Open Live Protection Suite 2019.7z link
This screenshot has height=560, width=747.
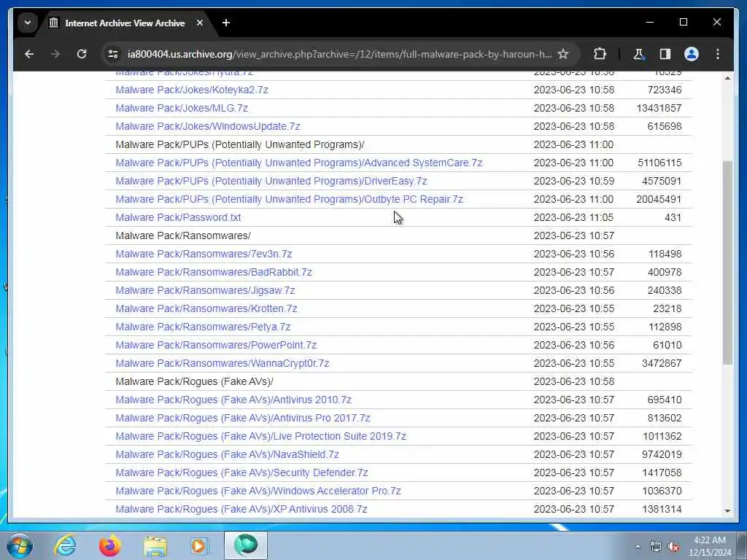261,436
